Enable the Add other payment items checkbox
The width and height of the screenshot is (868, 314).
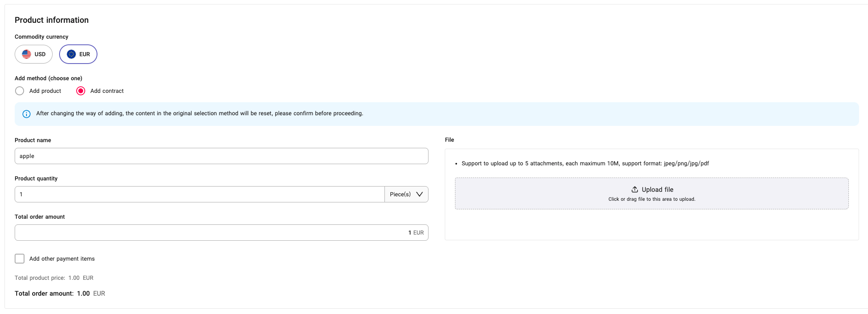[20, 259]
